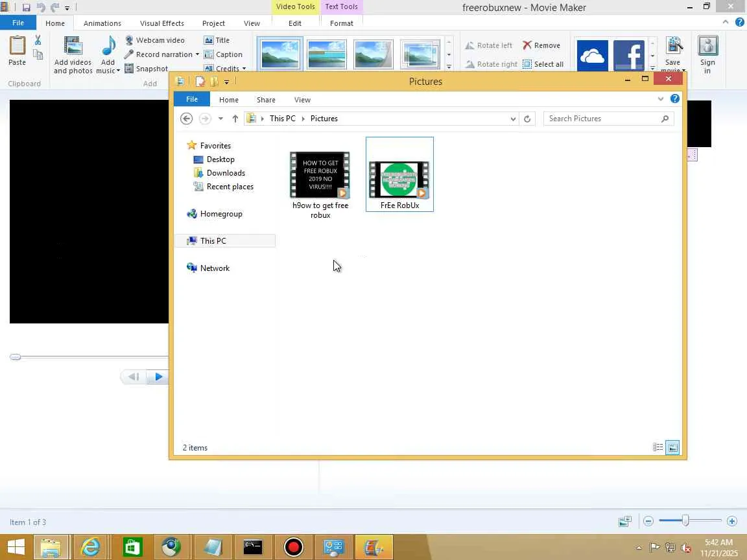Select Desktop in Favorites
Screen dimensions: 747x560
point(220,159)
